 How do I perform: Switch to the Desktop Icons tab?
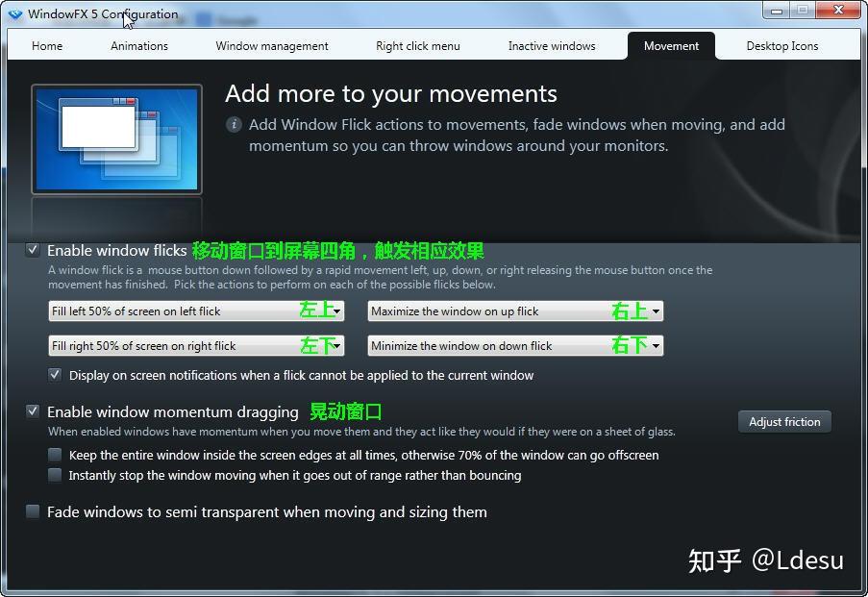pyautogui.click(x=781, y=45)
